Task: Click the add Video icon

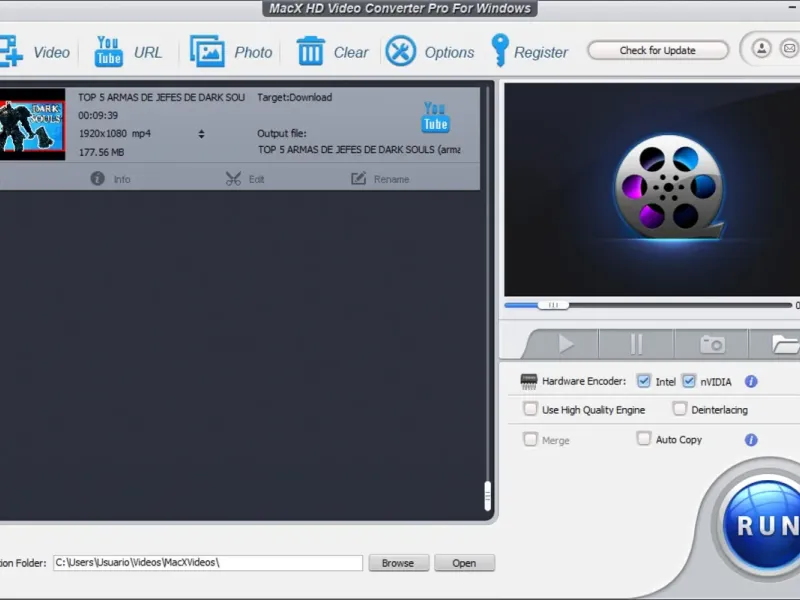Action: (10, 51)
